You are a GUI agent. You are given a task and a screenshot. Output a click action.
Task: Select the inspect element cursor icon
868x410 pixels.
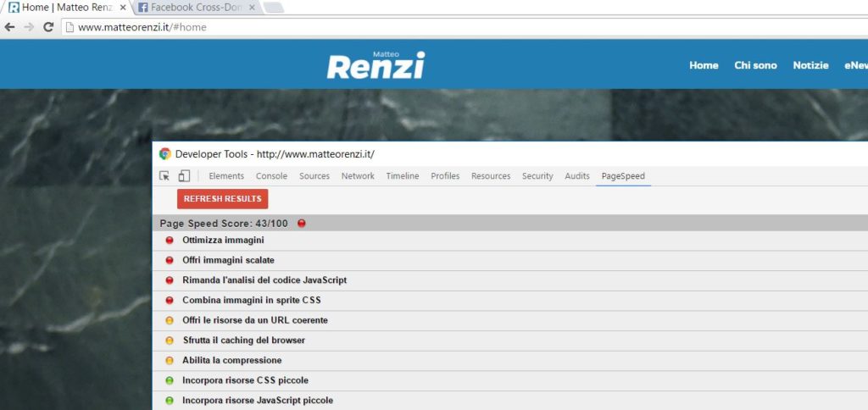164,176
